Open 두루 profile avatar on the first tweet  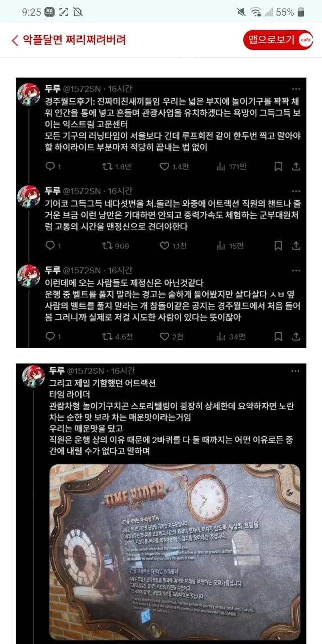29,95
